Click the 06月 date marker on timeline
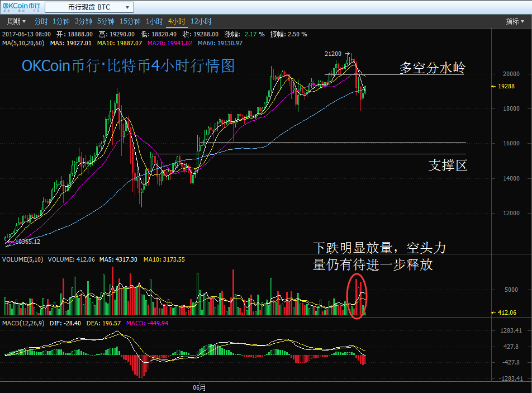The height and width of the screenshot is (393, 532). (x=199, y=387)
